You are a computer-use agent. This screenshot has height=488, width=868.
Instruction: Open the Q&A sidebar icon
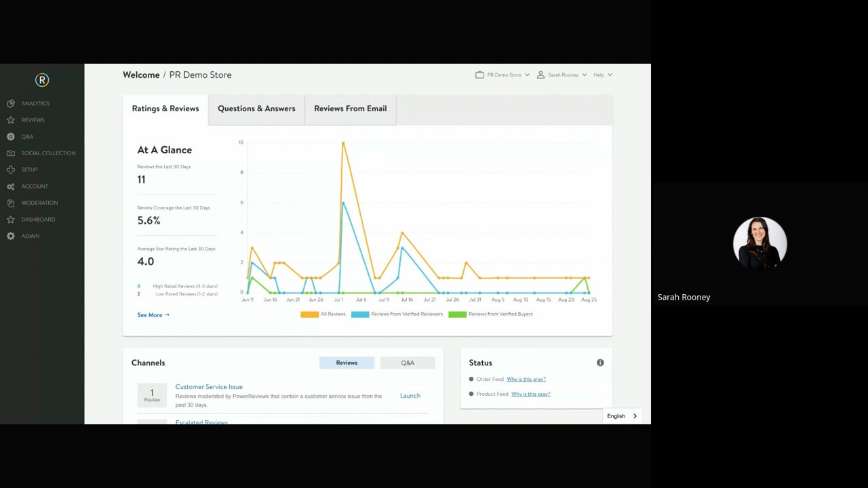click(x=10, y=137)
